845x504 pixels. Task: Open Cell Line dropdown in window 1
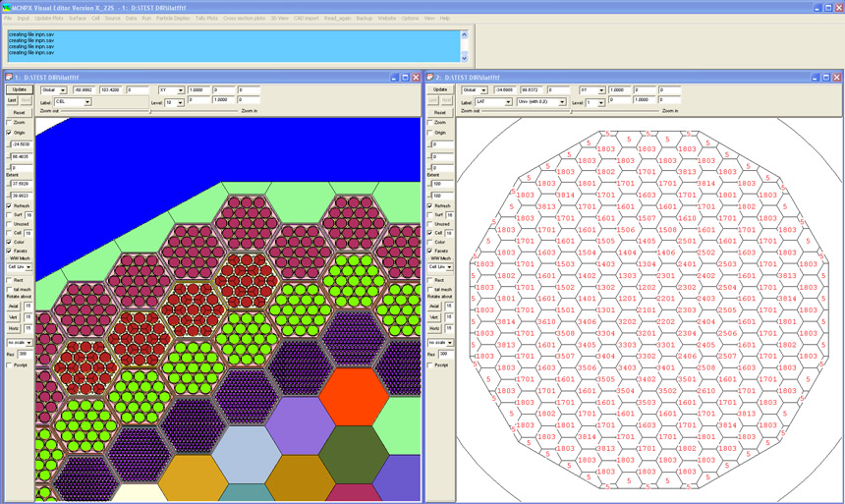click(x=20, y=267)
